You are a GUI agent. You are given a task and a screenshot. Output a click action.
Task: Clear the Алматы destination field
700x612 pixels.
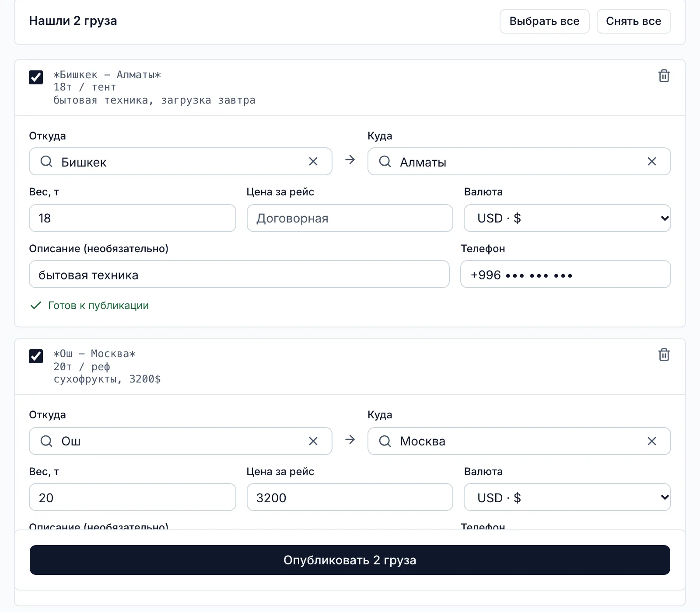point(652,161)
